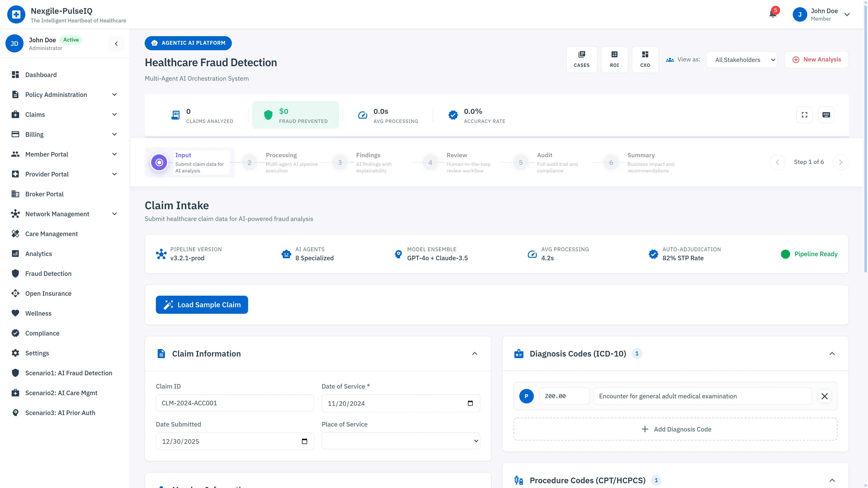Click the Nexgile-PulseIQ logo
Screen dimensions: 868x488
point(16,14)
